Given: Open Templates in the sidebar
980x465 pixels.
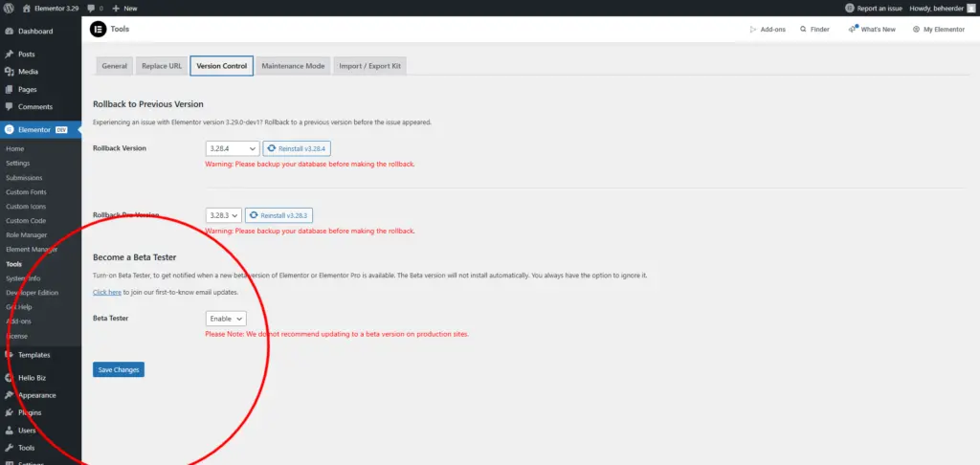Looking at the screenshot, I should click(x=33, y=355).
